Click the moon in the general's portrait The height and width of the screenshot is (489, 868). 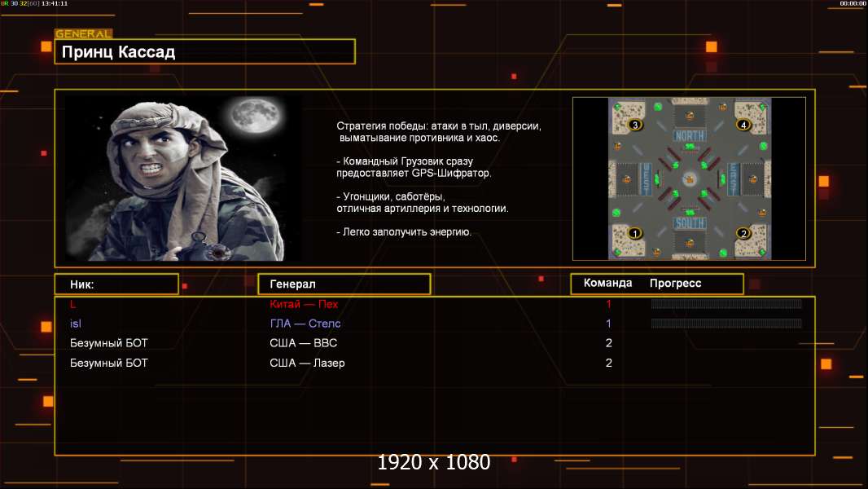[x=256, y=116]
